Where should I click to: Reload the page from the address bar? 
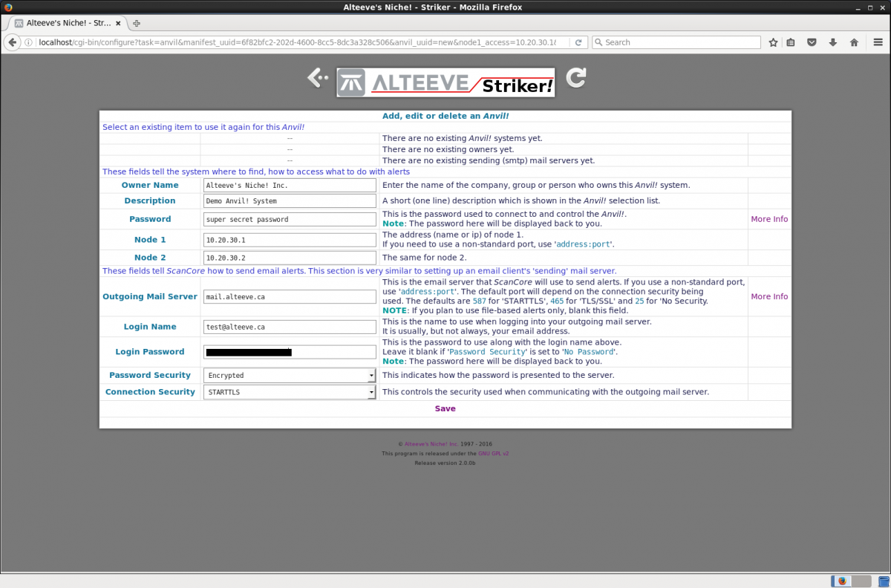(578, 42)
